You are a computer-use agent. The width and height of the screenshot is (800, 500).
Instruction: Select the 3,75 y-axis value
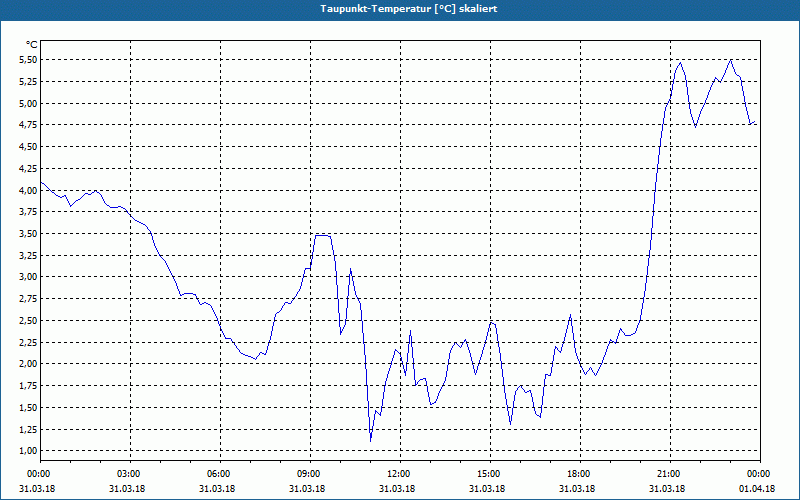[x=28, y=212]
